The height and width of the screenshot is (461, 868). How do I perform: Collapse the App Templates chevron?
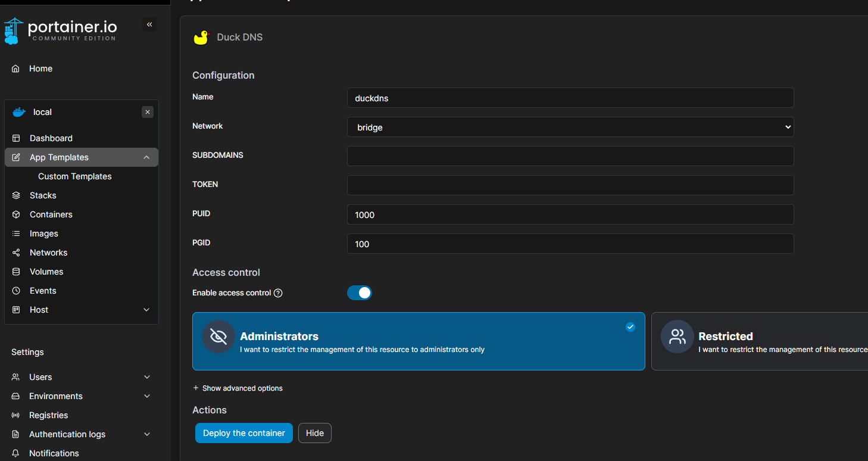[x=146, y=157]
